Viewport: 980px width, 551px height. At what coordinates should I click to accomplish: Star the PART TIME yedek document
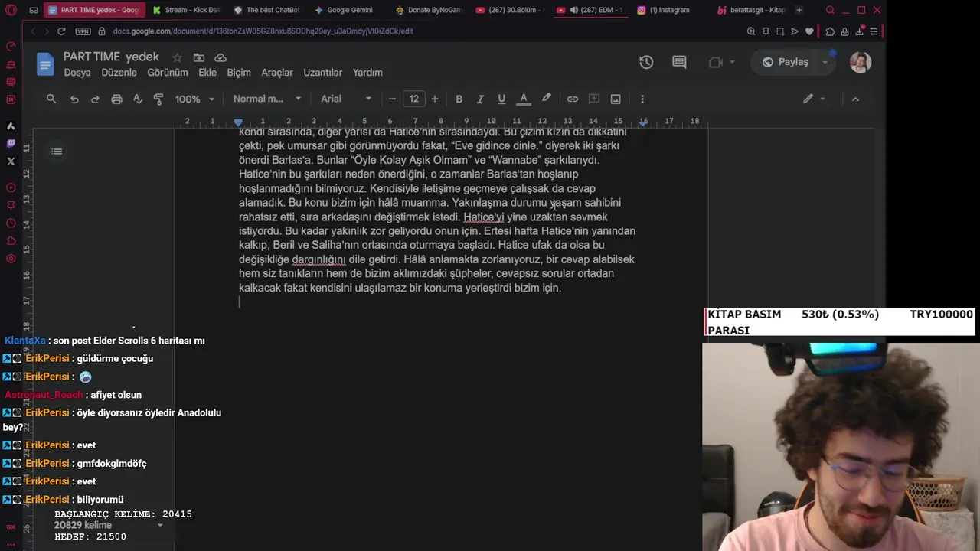[177, 57]
